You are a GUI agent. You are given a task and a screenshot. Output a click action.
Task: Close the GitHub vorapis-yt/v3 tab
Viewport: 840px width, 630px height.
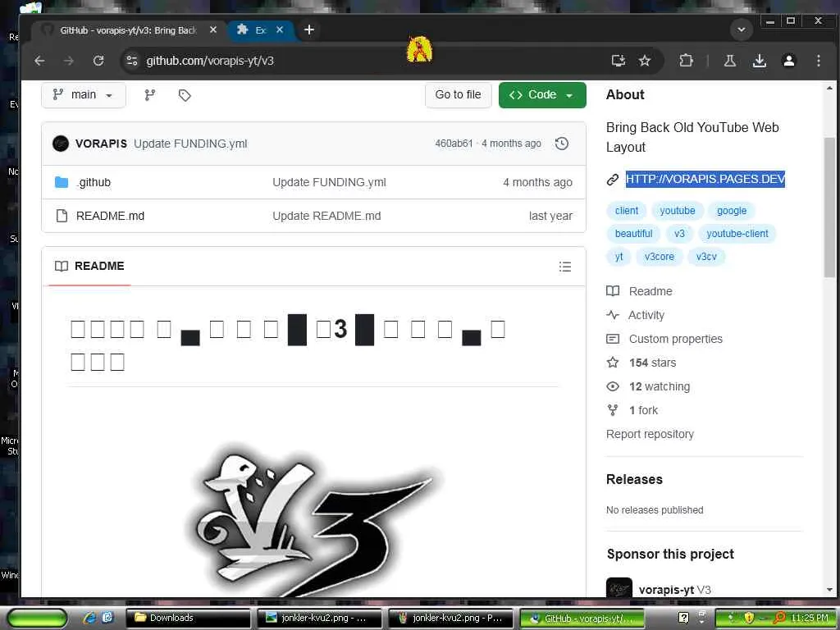pos(213,30)
